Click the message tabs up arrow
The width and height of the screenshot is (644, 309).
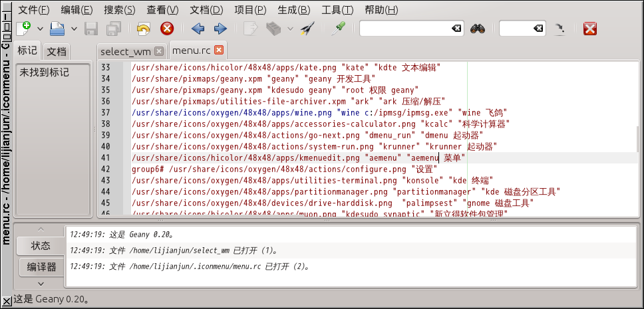[40, 229]
